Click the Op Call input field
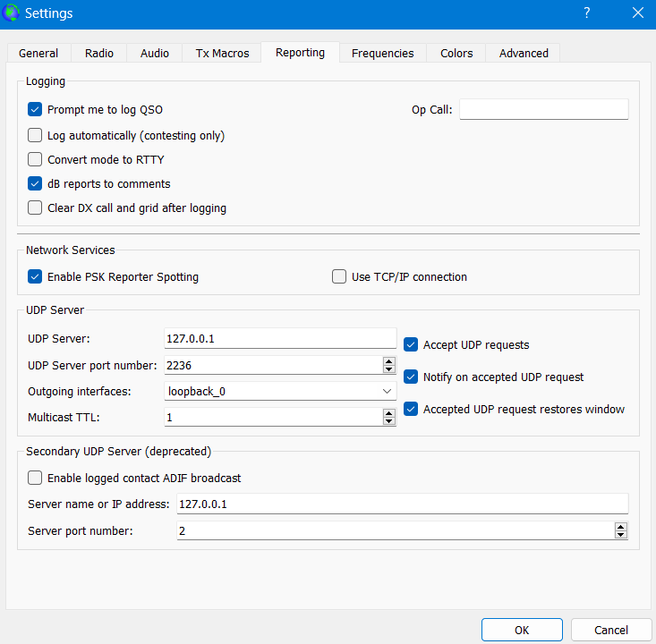This screenshot has height=644, width=656. point(544,109)
